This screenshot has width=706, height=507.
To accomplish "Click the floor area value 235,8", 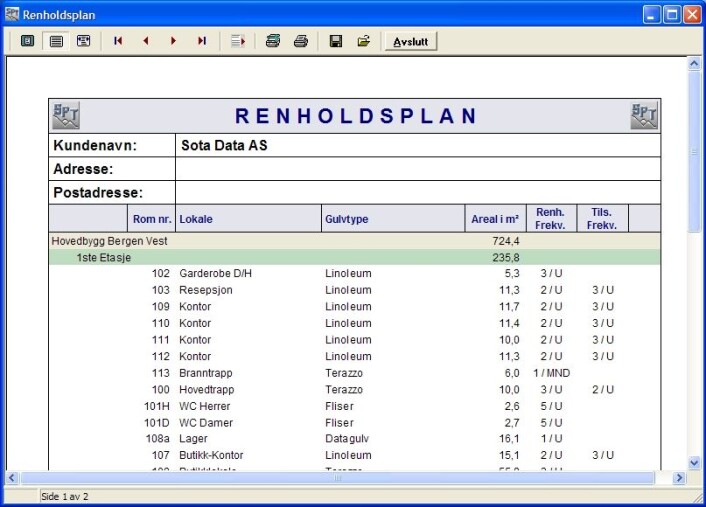I will (x=506, y=258).
